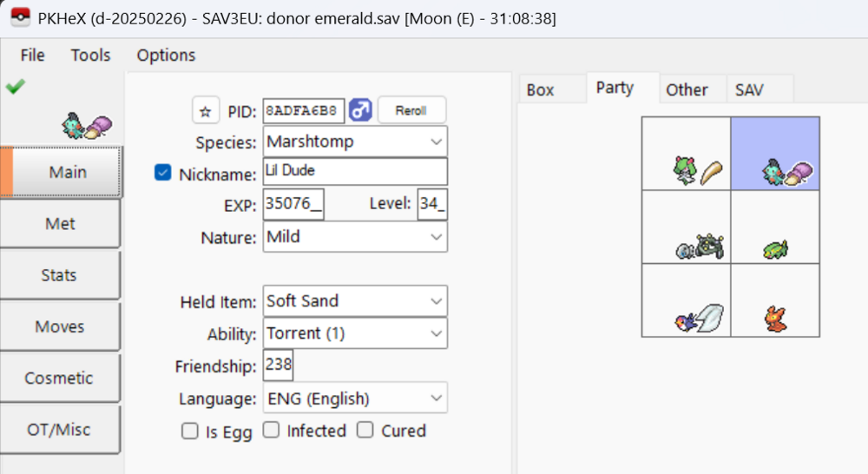The height and width of the screenshot is (474, 868).
Task: Select the orange Pokémon in bottom-right slot
Action: (774, 319)
